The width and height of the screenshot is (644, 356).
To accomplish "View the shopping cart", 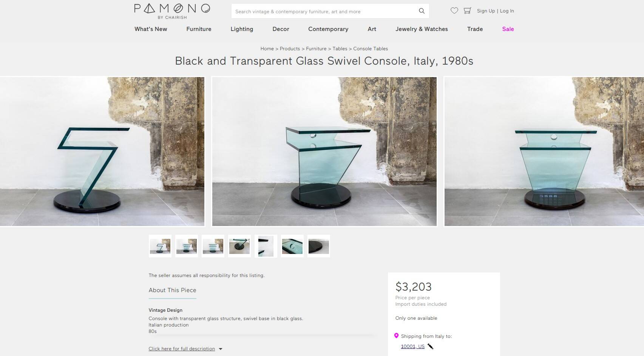I will tap(467, 11).
